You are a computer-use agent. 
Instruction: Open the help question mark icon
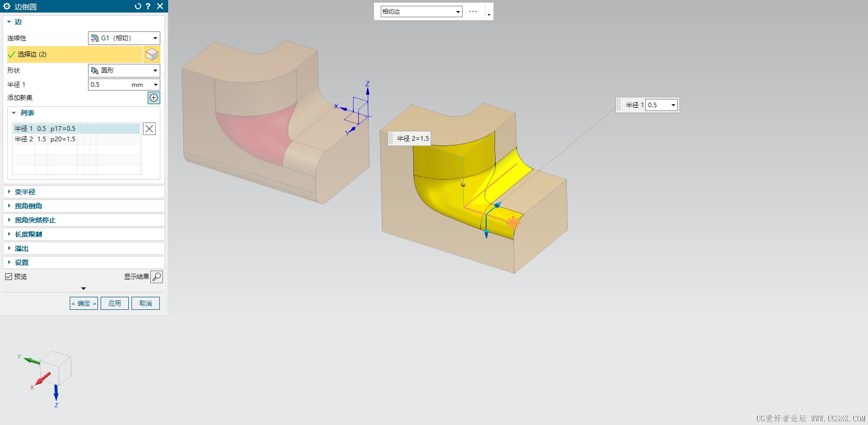pyautogui.click(x=148, y=6)
